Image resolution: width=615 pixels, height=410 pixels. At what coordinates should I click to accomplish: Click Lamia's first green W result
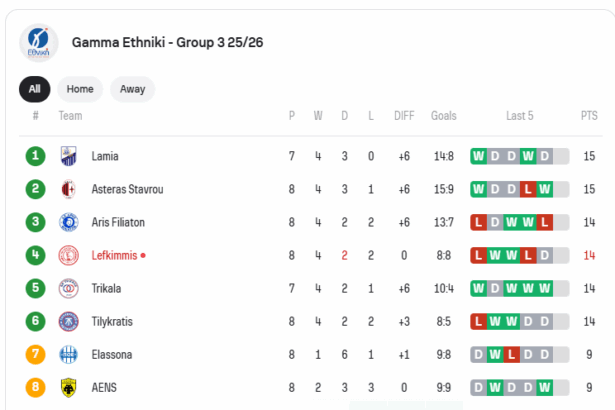click(479, 156)
